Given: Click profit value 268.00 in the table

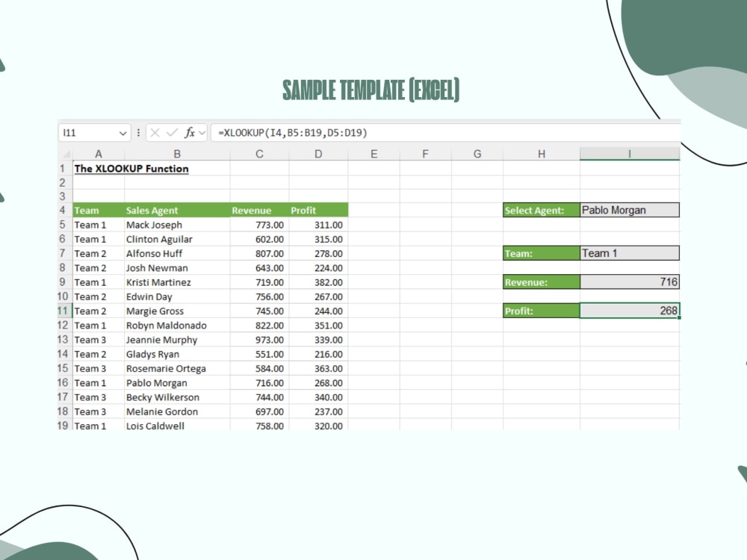Looking at the screenshot, I should pyautogui.click(x=318, y=382).
